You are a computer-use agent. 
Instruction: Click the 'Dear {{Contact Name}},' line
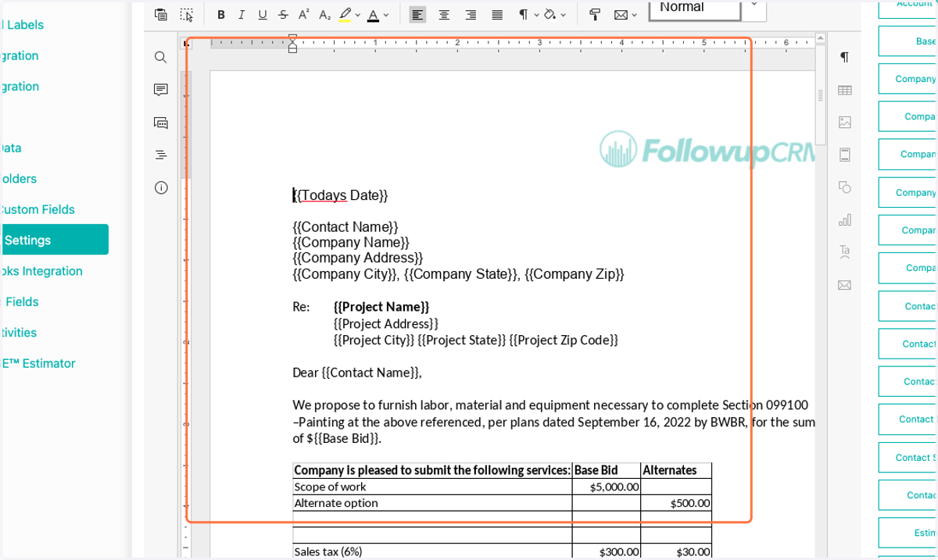tap(357, 373)
